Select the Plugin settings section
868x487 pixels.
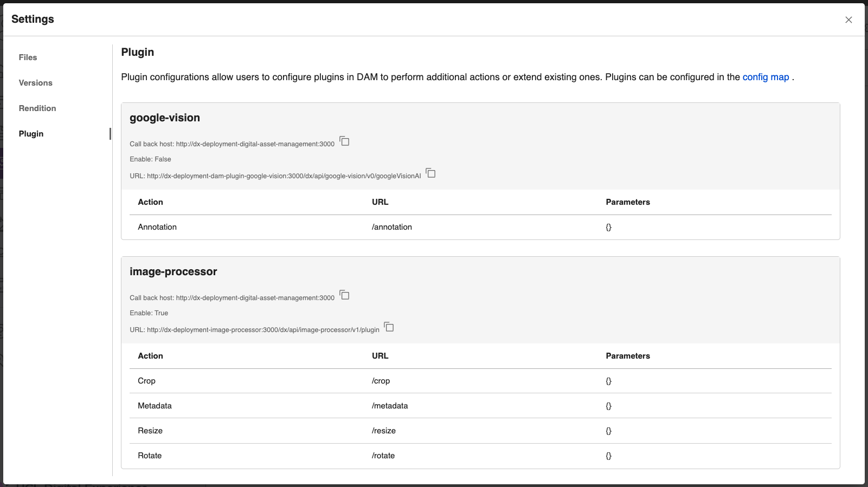click(x=31, y=133)
